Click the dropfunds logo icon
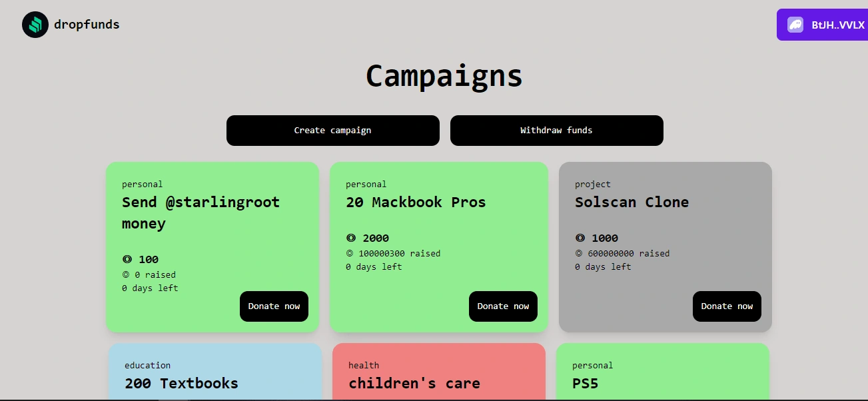Viewport: 868px width, 401px height. pos(35,25)
